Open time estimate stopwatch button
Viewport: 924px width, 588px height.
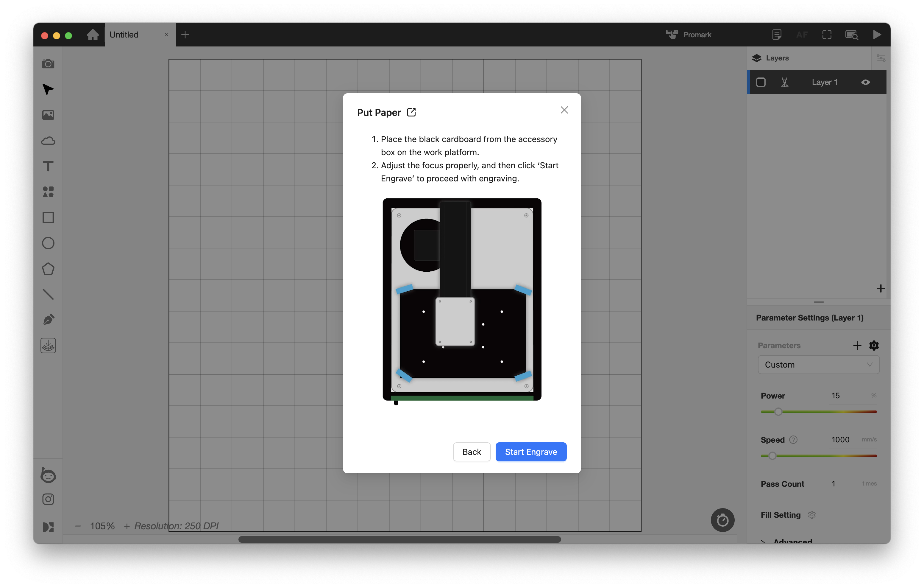[722, 520]
